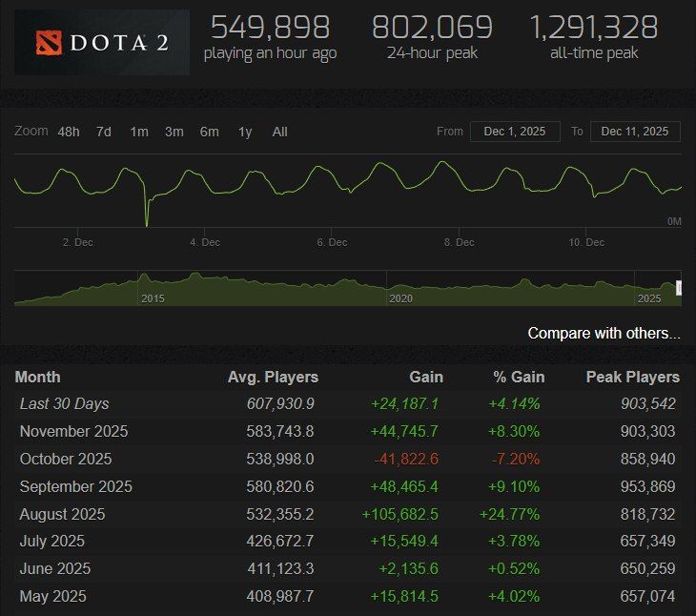Viewport: 696px width, 616px height.
Task: Select the 3m zoom range
Action: pyautogui.click(x=174, y=132)
